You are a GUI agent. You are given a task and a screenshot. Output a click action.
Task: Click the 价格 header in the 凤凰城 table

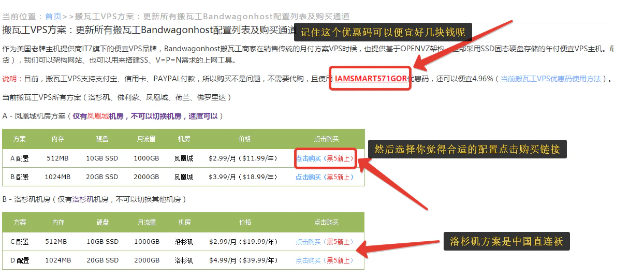(x=245, y=139)
